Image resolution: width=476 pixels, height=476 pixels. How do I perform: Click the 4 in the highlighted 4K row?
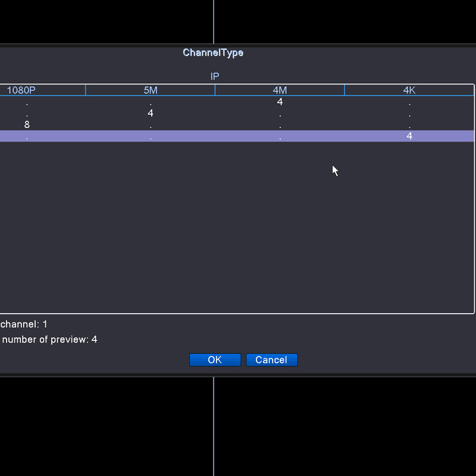pos(409,136)
